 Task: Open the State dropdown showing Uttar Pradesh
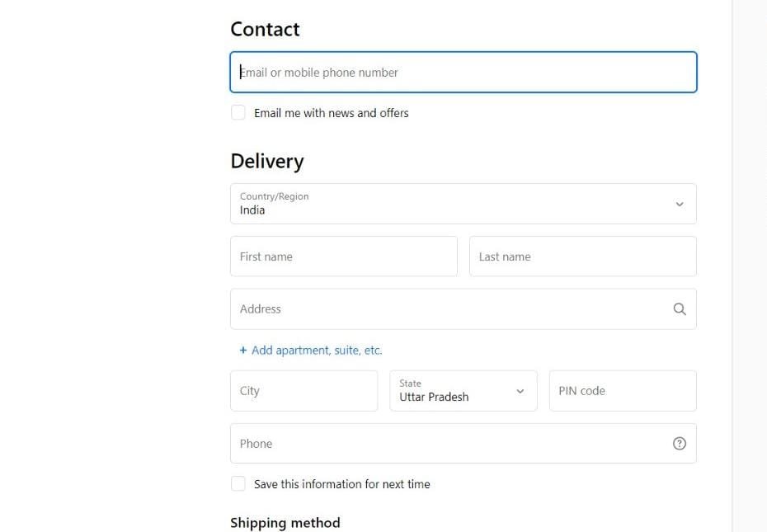click(x=454, y=391)
